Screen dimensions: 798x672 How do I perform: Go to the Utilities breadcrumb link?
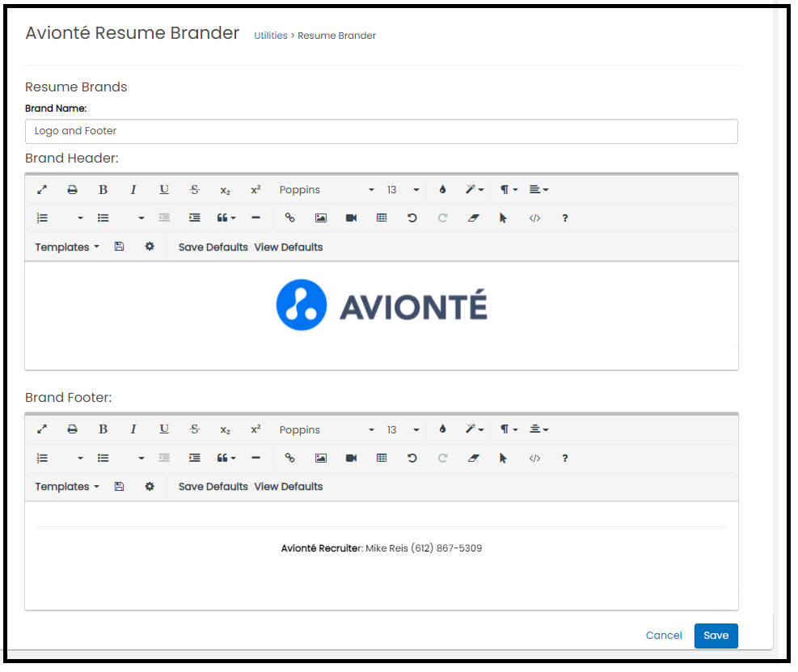tap(271, 36)
